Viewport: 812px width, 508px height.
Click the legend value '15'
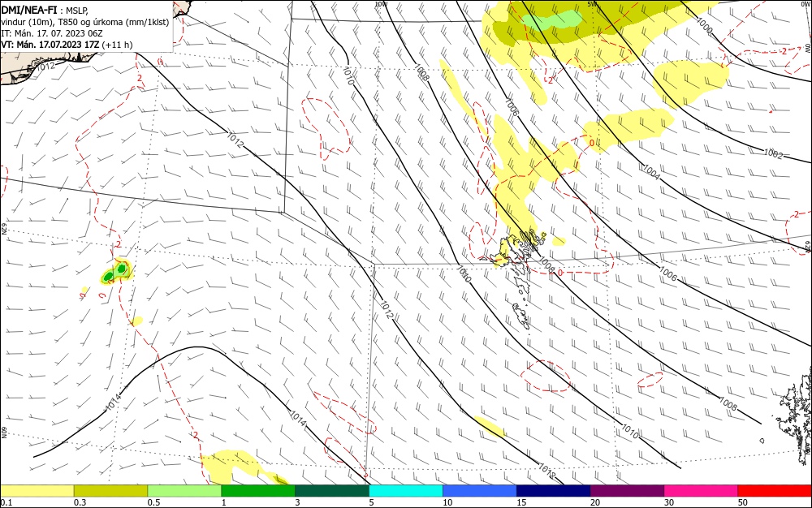521,502
